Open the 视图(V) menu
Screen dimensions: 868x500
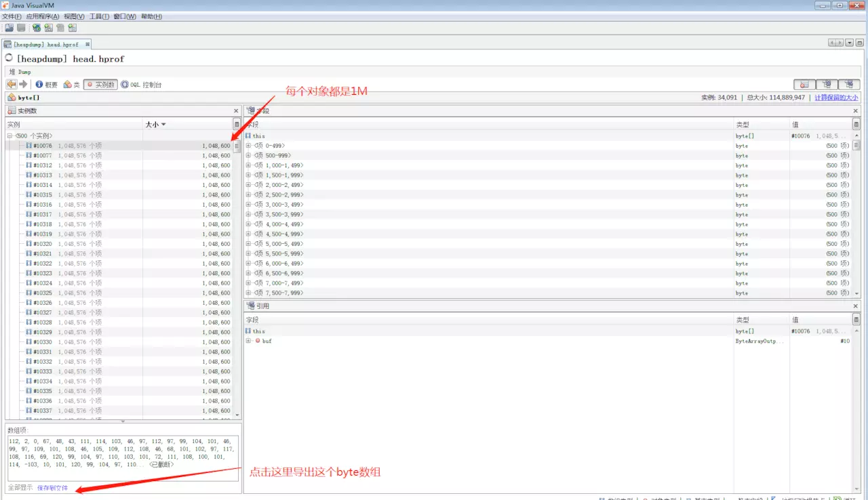click(75, 16)
